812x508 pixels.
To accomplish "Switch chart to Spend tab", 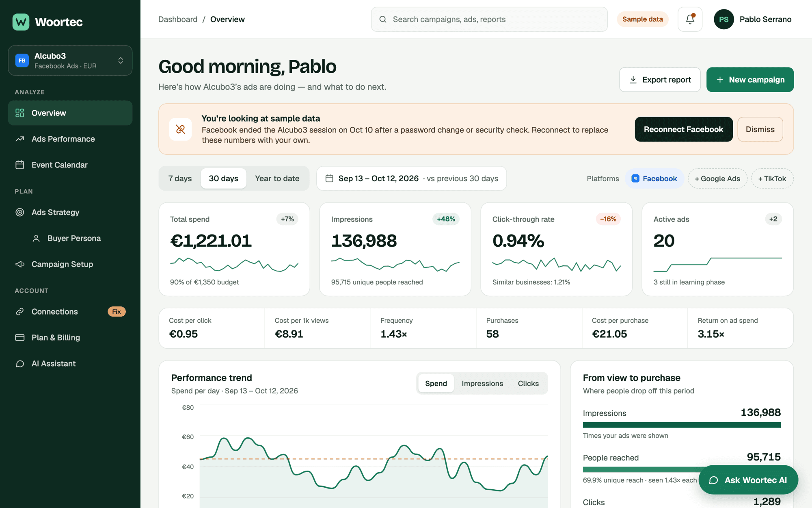I will pyautogui.click(x=436, y=383).
